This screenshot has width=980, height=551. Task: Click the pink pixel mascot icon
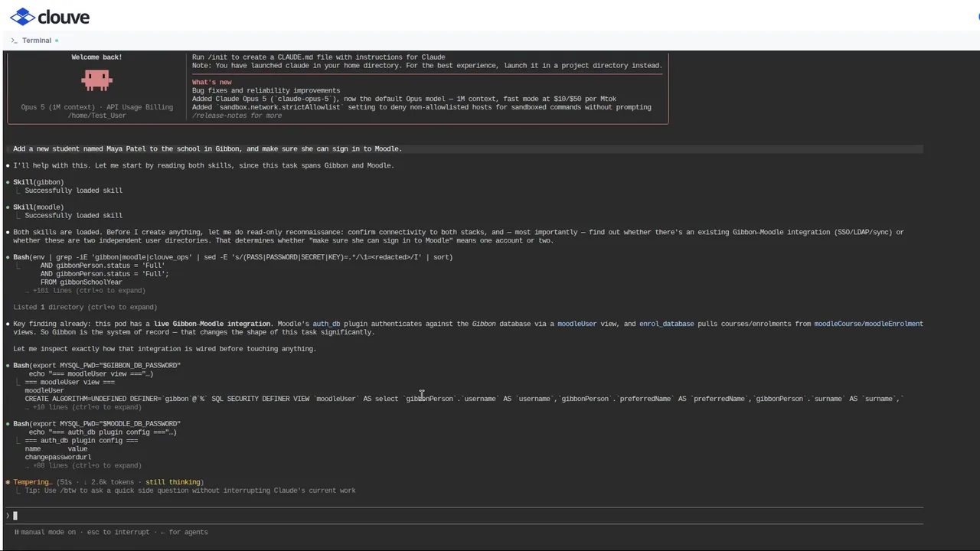[97, 80]
